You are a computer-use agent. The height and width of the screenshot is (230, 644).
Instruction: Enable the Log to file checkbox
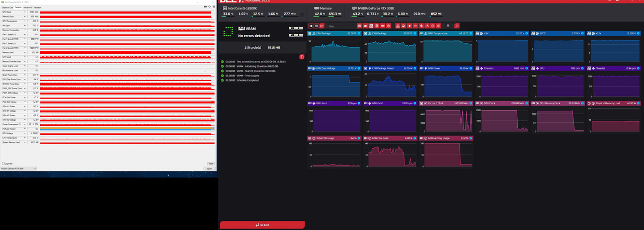(x=3, y=164)
